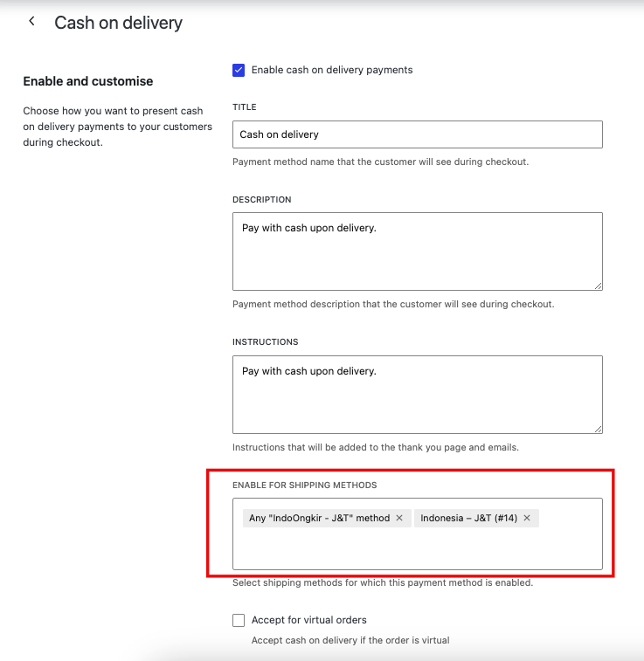Click the Instructions field label
Viewport: 644px width, 661px height.
coord(266,342)
